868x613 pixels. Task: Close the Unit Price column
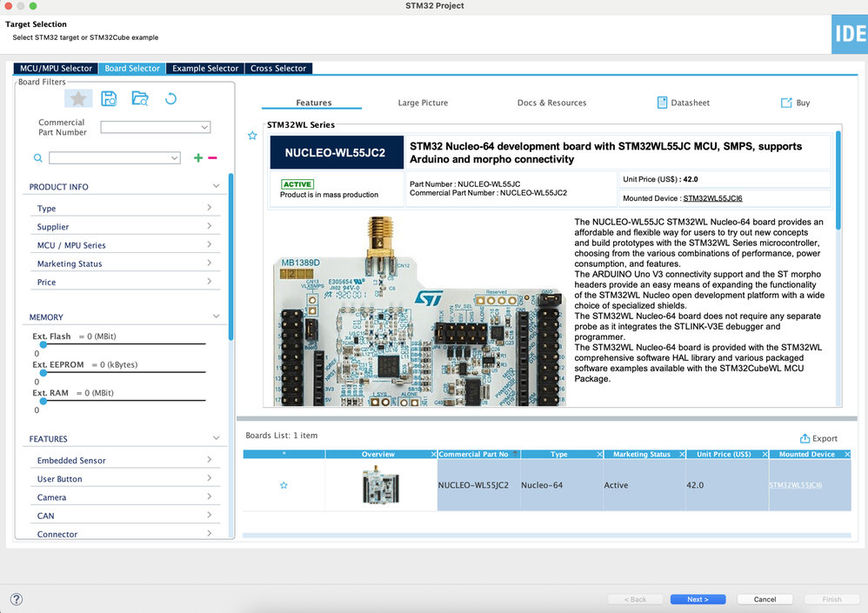[765, 454]
